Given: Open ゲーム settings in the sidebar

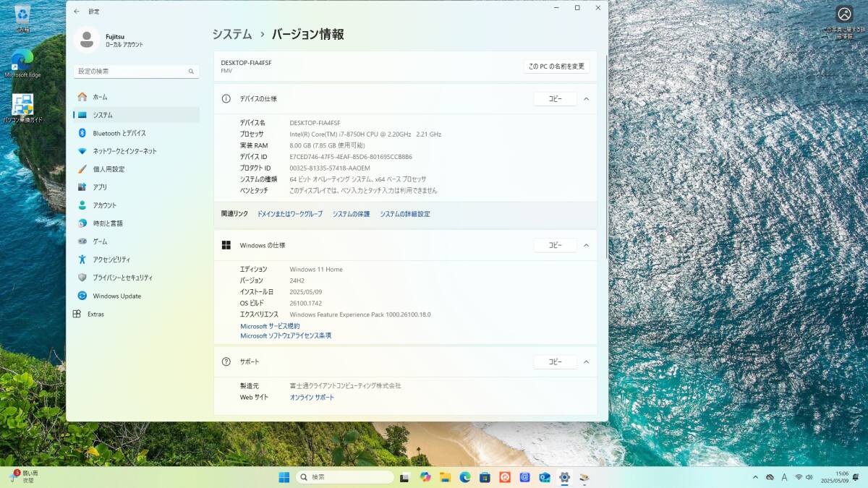Looking at the screenshot, I should tap(136, 241).
